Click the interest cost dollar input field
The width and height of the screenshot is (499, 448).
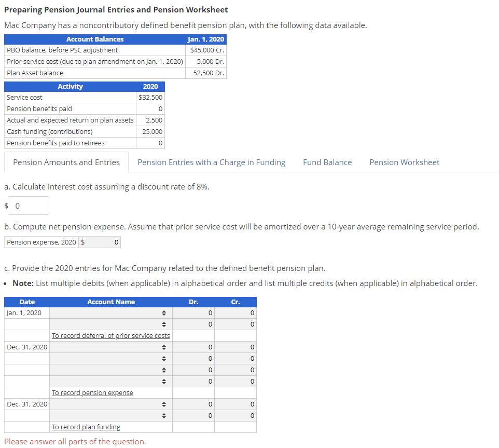(x=28, y=206)
